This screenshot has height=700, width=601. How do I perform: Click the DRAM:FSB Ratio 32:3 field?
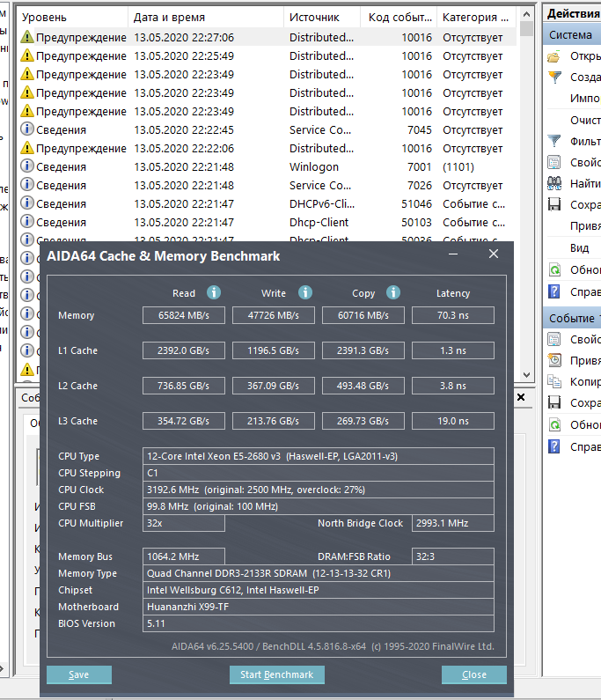453,556
